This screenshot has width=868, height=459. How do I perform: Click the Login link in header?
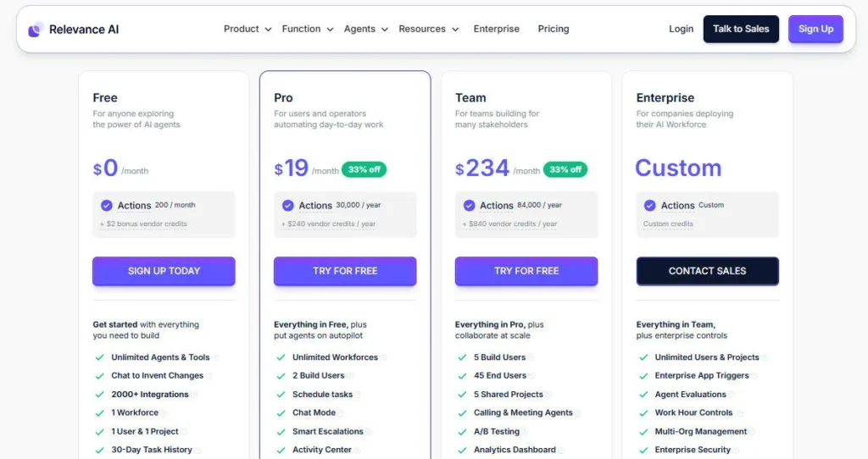click(681, 29)
